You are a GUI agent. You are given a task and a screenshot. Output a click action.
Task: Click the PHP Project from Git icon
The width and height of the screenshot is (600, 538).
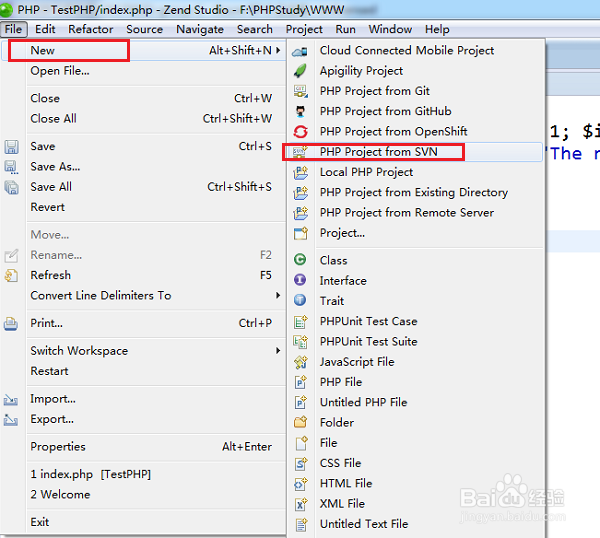tap(300, 91)
